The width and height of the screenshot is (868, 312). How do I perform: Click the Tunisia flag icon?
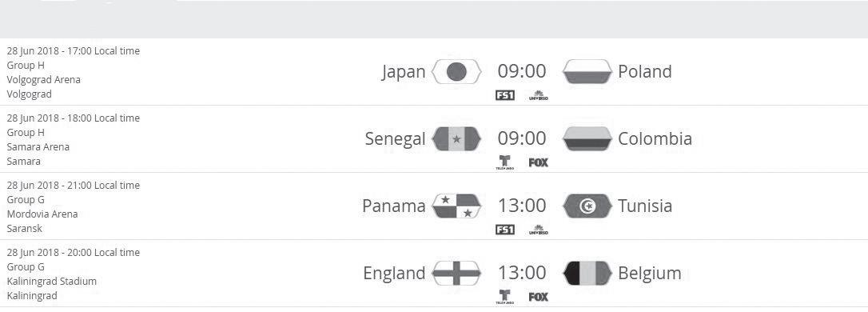click(x=587, y=206)
